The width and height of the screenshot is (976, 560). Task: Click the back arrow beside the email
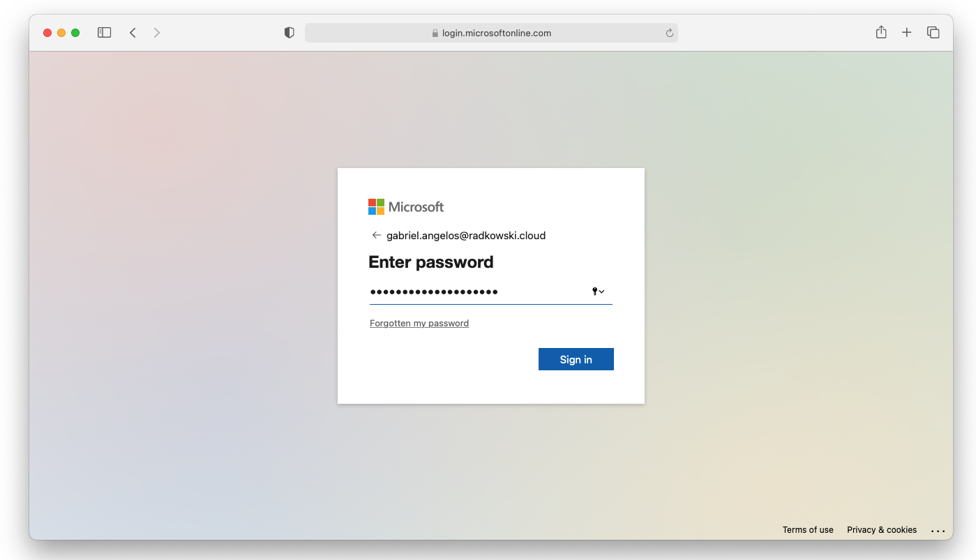pyautogui.click(x=377, y=235)
